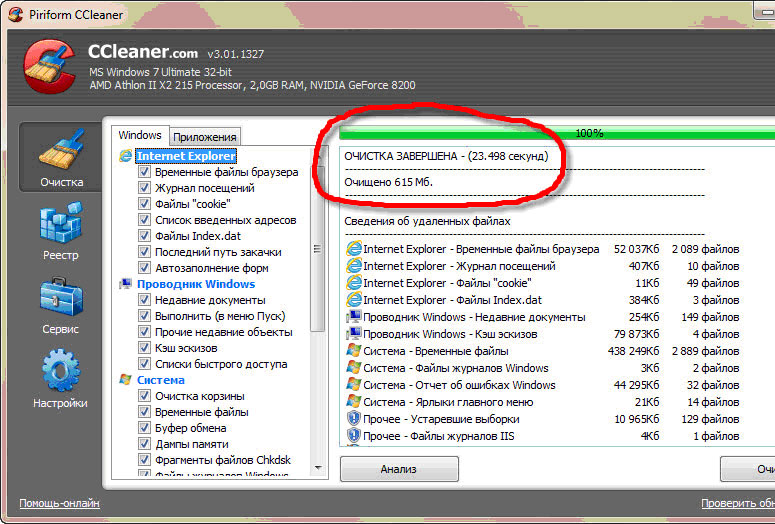775x524 pixels.
Task: Toggle Временные файлы checkbox under Система
Action: point(144,412)
